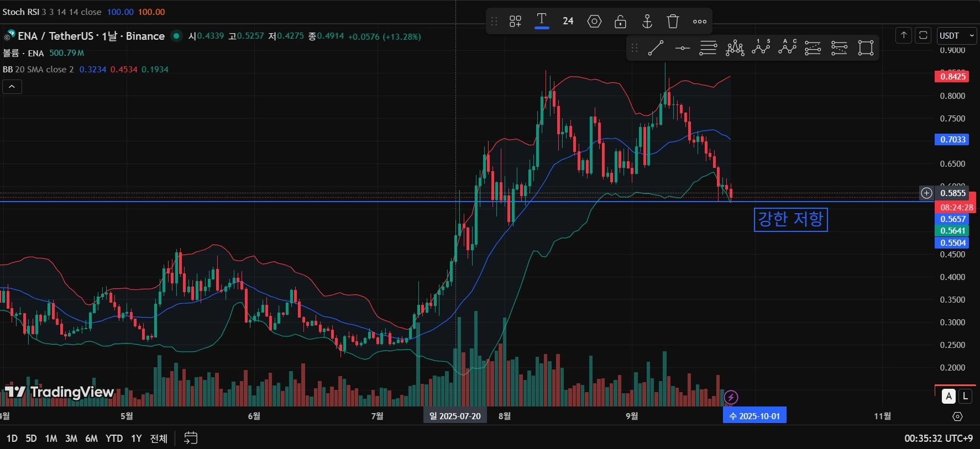Click the green market status dot
The height and width of the screenshot is (449, 980).
tap(176, 36)
